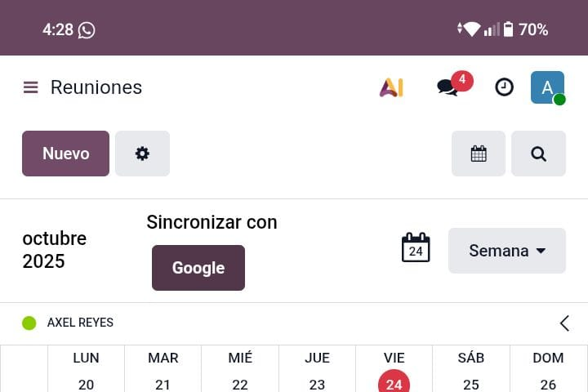This screenshot has height=392, width=588.
Task: Click the Reuniones app title
Action: coord(96,87)
